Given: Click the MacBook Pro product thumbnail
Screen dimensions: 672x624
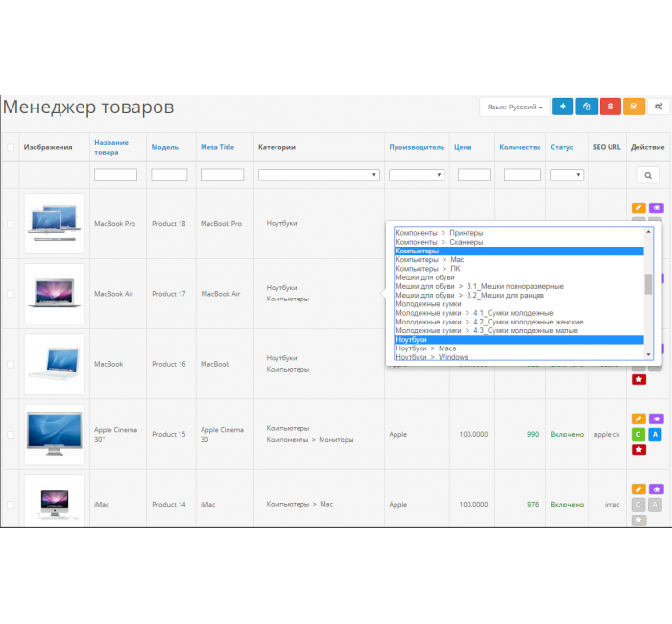Looking at the screenshot, I should (x=55, y=224).
